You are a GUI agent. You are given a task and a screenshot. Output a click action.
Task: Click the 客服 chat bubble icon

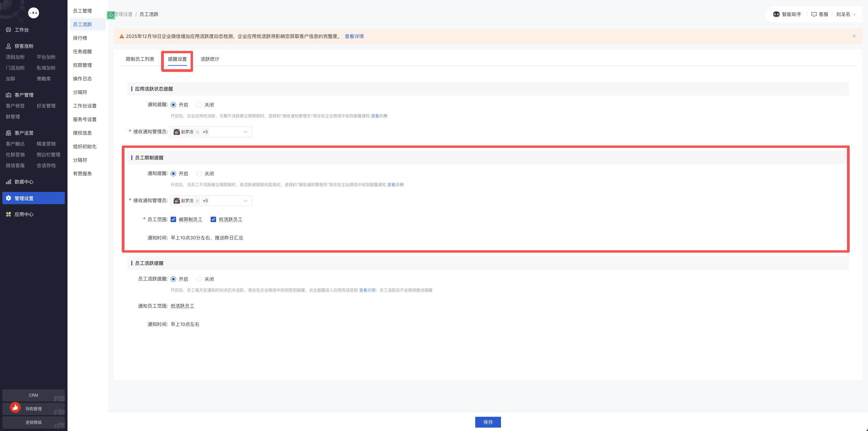tap(814, 14)
